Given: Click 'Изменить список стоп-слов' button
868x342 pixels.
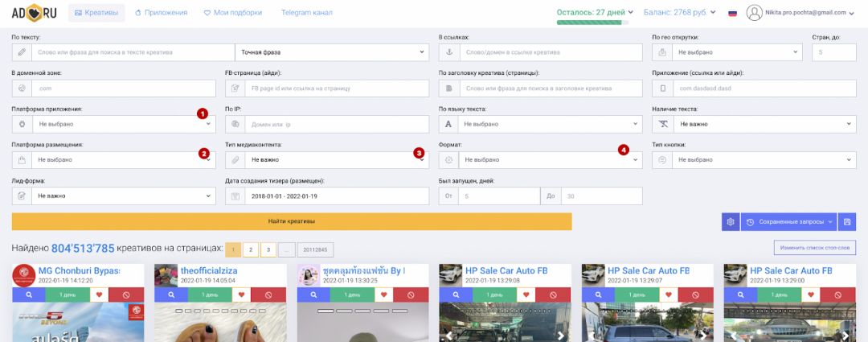Looking at the screenshot, I should [814, 248].
